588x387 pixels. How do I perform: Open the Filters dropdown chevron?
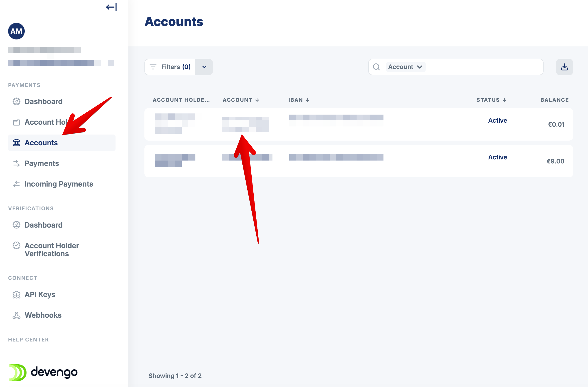click(204, 67)
